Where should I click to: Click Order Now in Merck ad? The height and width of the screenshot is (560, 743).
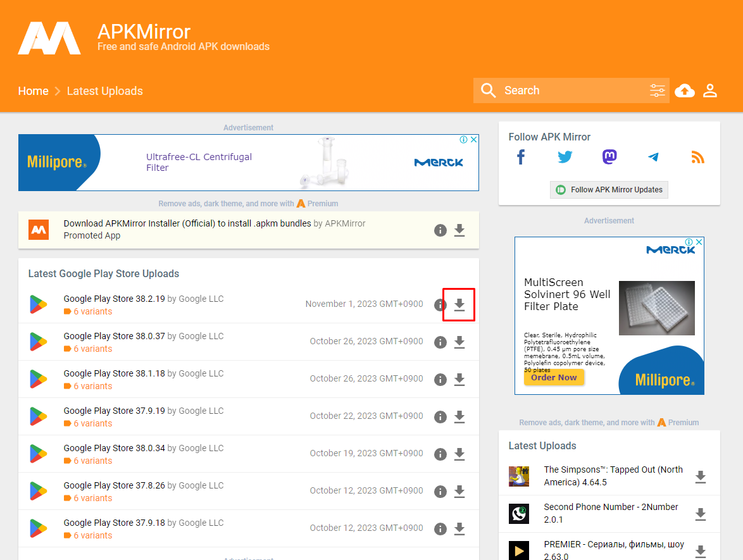coord(554,378)
